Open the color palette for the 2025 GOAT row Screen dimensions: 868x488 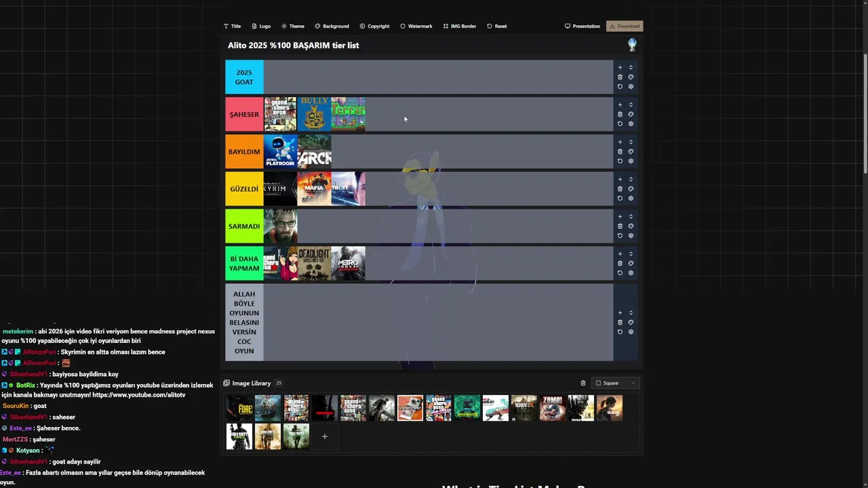pos(631,77)
